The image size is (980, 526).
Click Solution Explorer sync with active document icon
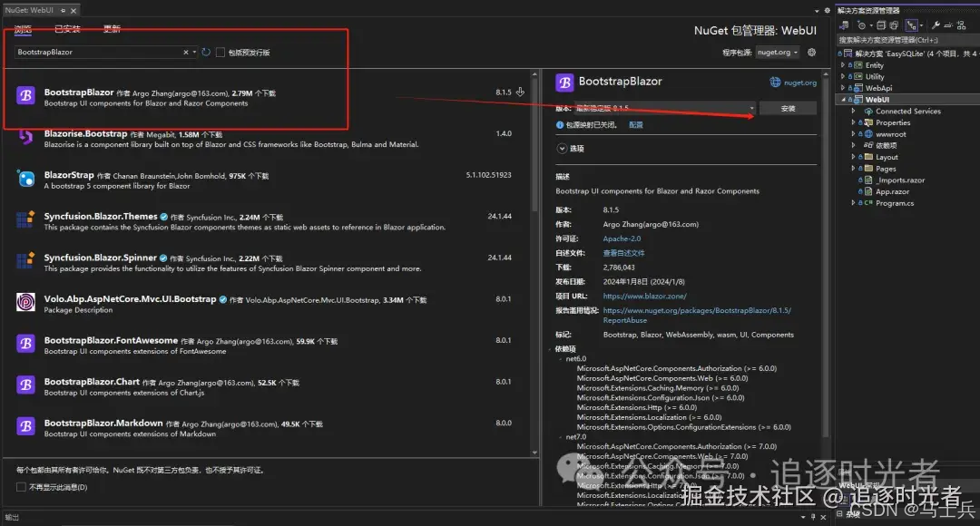pos(844,25)
